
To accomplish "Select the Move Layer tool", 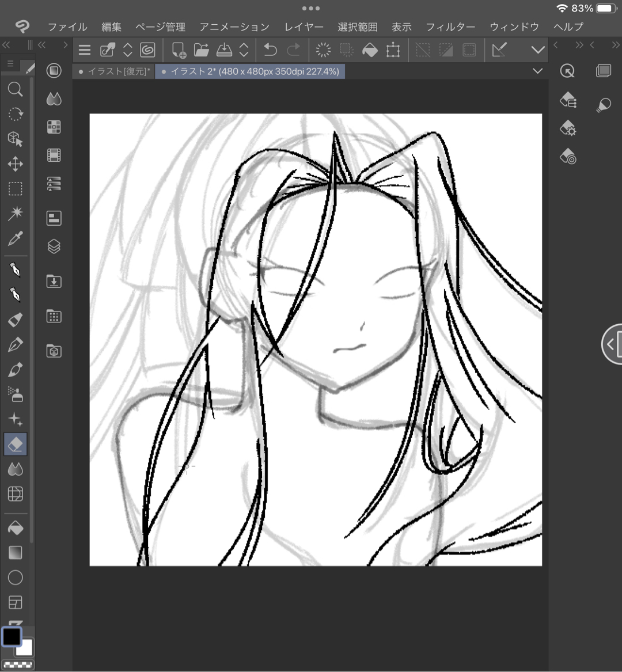I will tap(16, 164).
